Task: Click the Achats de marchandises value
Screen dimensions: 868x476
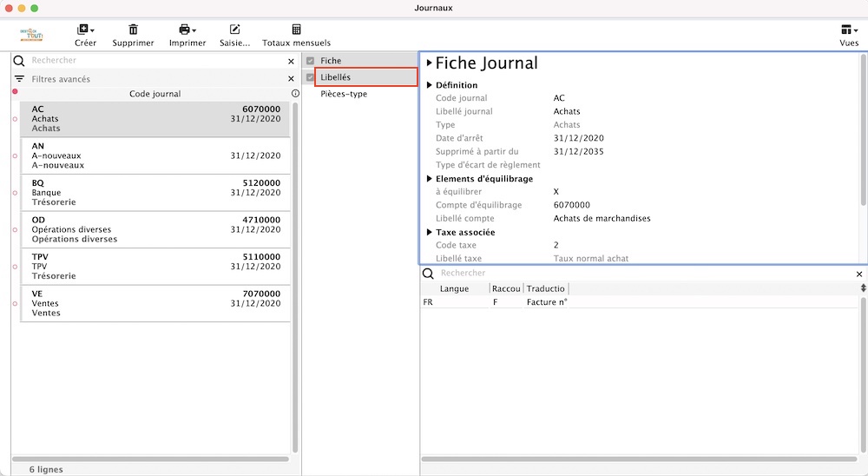Action: coord(602,218)
